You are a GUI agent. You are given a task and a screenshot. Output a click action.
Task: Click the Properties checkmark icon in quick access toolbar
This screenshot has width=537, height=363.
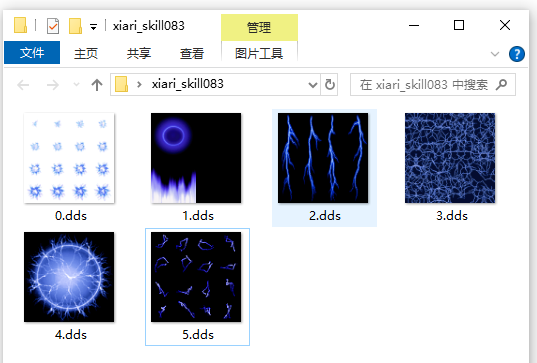(x=53, y=26)
